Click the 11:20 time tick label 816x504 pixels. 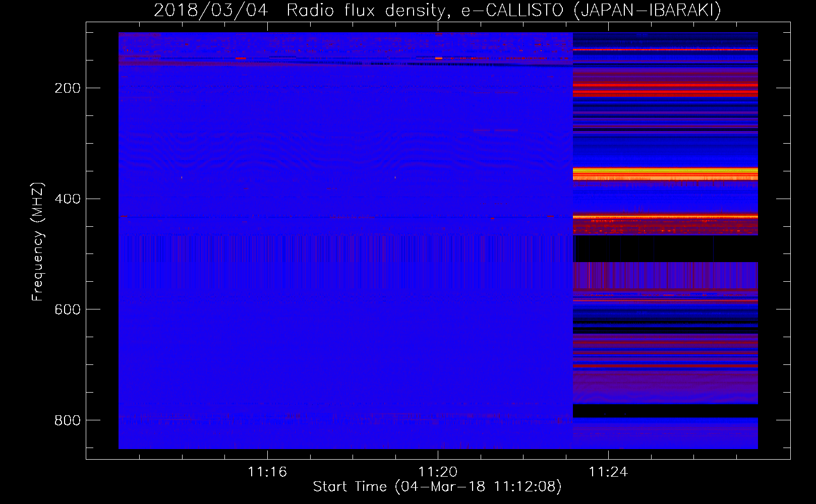[438, 472]
